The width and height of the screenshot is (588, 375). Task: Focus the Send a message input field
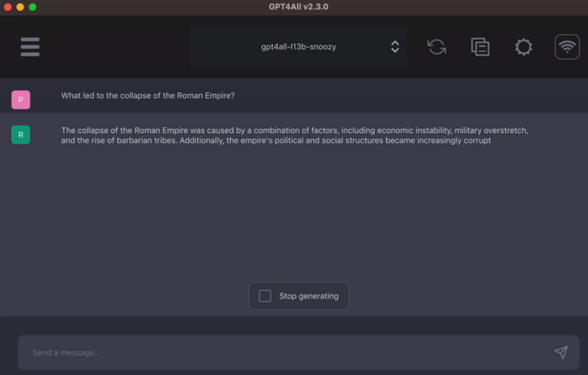pos(299,353)
